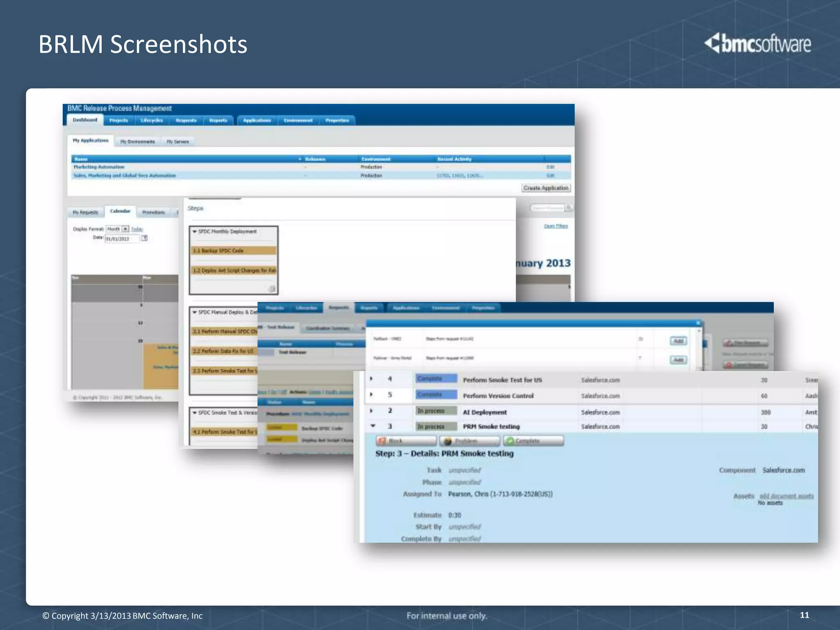Viewport: 840px width, 630px height.
Task: Open the Dashboard tab in BMC Release Process Management
Action: 85,120
